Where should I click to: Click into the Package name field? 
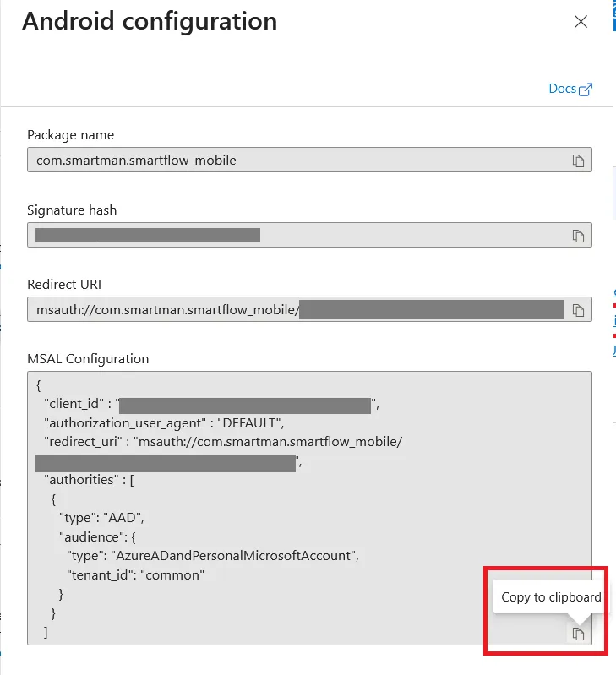pyautogui.click(x=309, y=160)
